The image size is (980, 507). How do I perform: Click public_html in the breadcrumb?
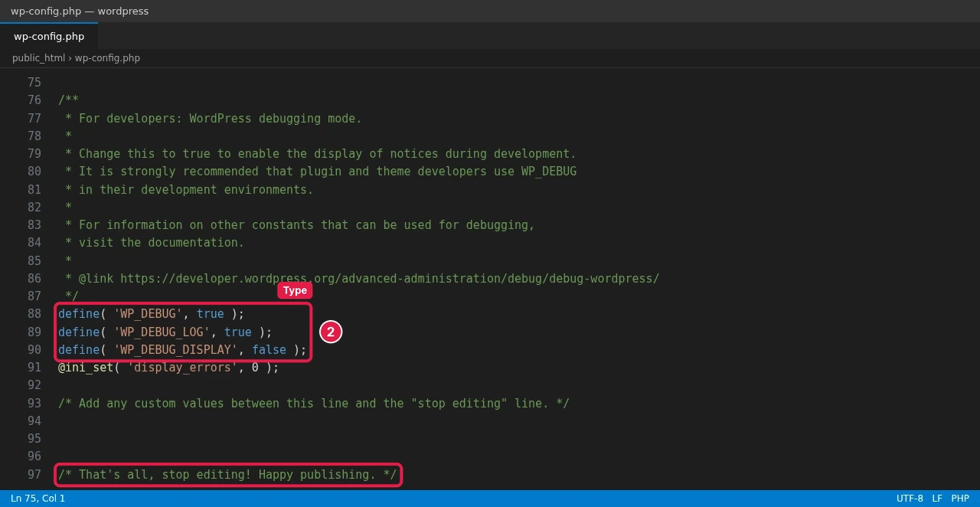[38, 58]
